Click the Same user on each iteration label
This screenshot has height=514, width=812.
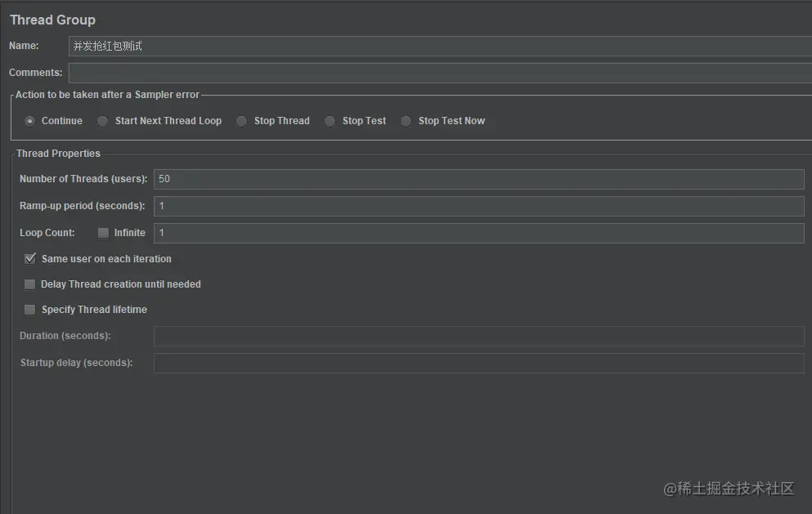coord(106,259)
